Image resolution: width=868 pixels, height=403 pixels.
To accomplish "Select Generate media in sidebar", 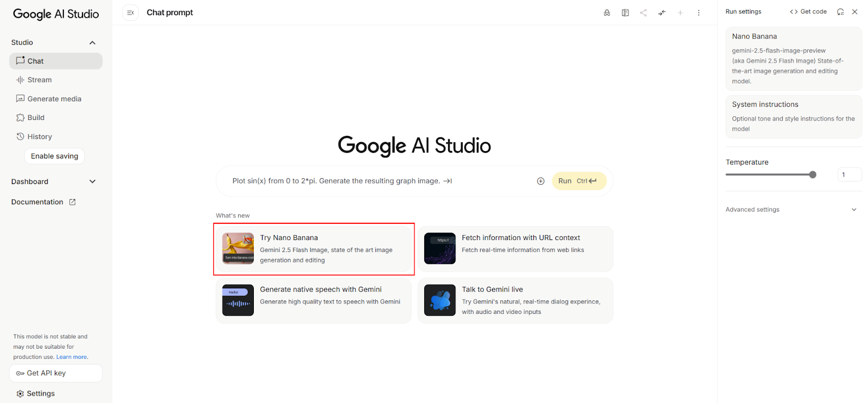I will tap(56, 99).
